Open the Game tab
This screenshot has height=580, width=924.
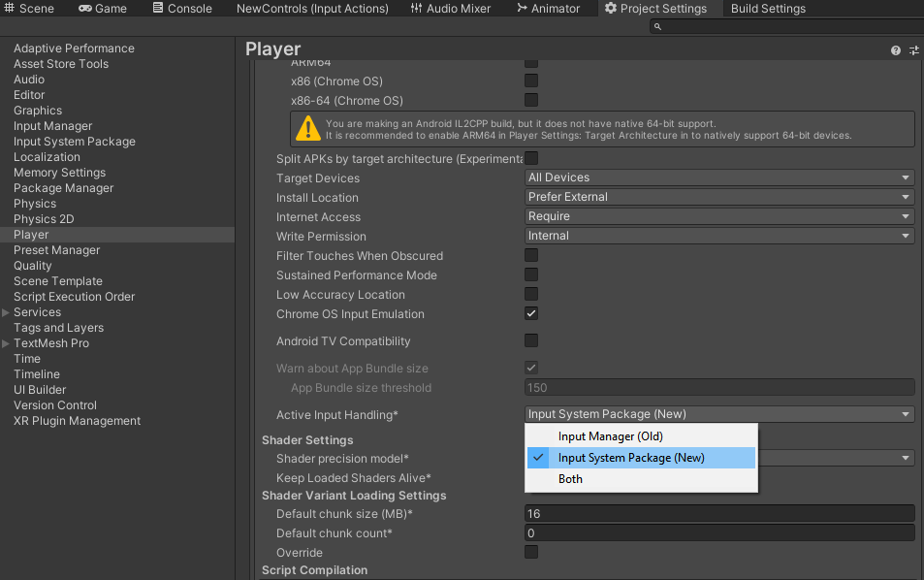tap(103, 9)
